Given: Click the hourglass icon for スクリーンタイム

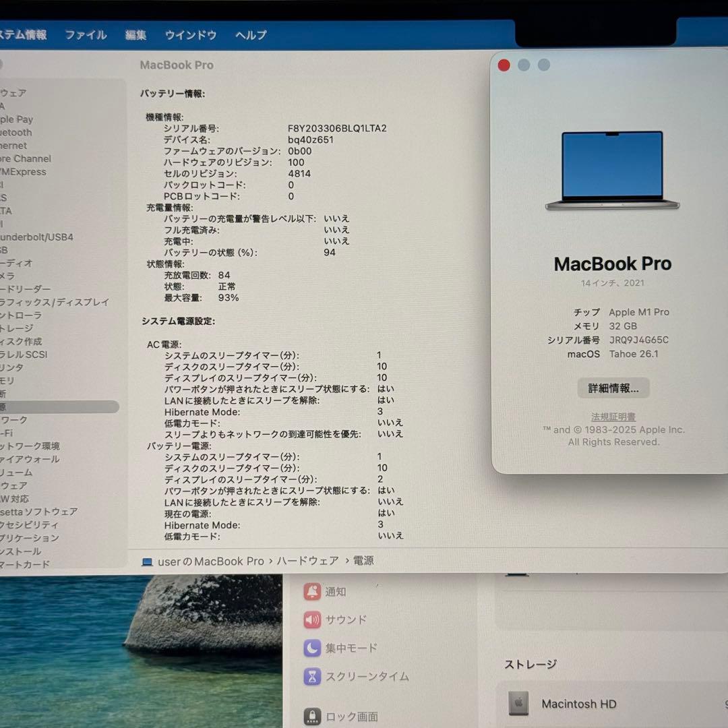Looking at the screenshot, I should coord(313,677).
